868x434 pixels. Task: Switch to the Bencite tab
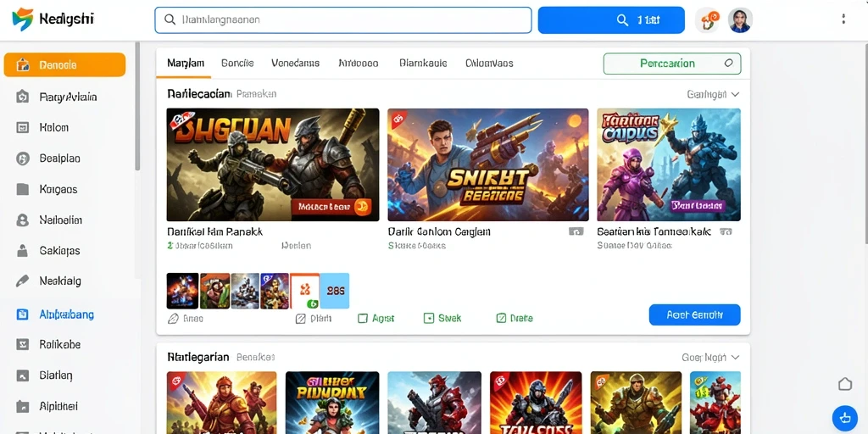point(237,63)
